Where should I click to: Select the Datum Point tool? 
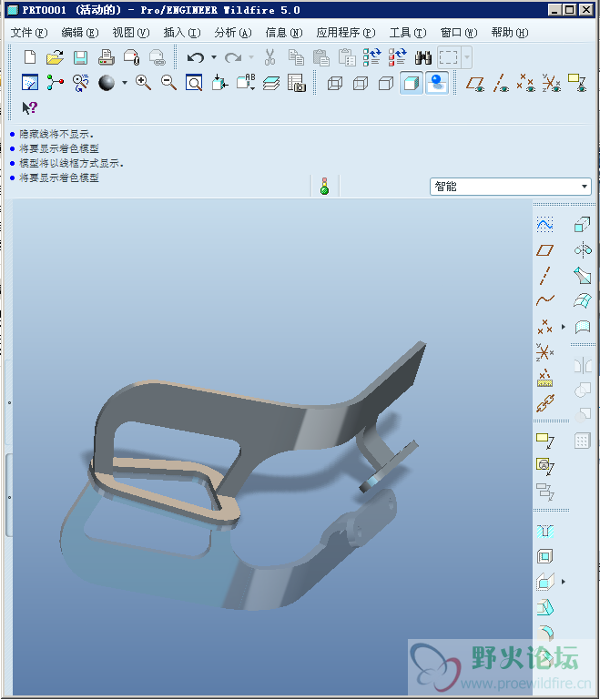point(544,327)
